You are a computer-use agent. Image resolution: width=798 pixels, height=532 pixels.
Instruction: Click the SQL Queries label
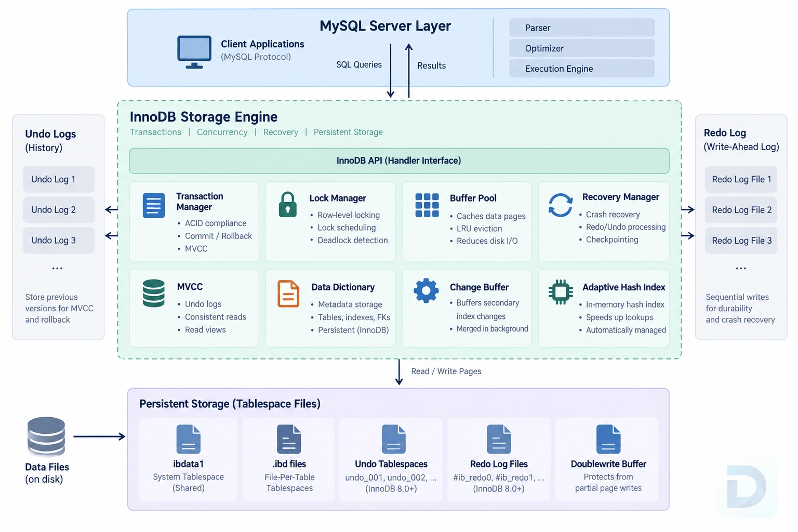click(359, 65)
